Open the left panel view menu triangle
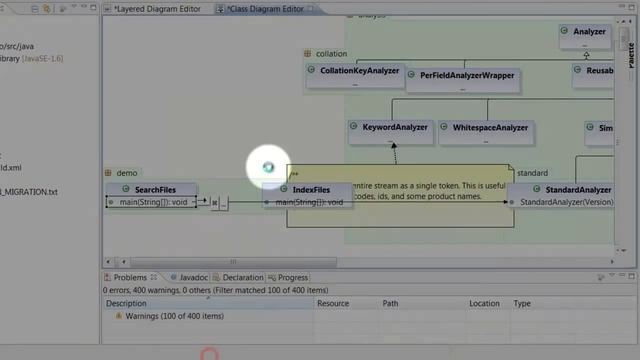Screen dimensions: 640x360 point(74,7)
